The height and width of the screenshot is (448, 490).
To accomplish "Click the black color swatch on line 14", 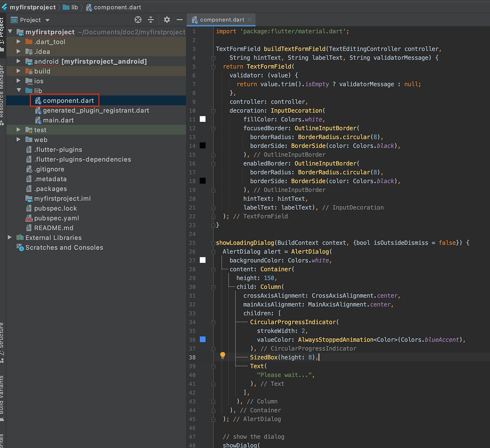I will point(203,146).
